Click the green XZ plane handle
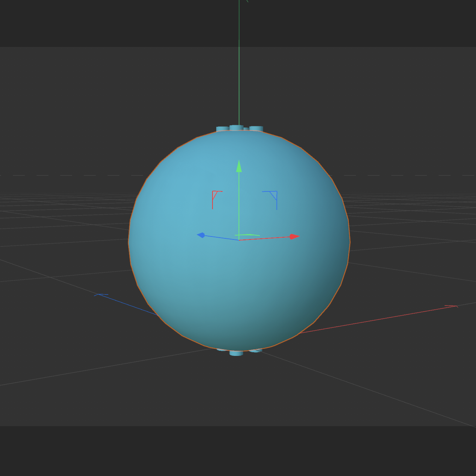476x476 pixels. (x=248, y=234)
